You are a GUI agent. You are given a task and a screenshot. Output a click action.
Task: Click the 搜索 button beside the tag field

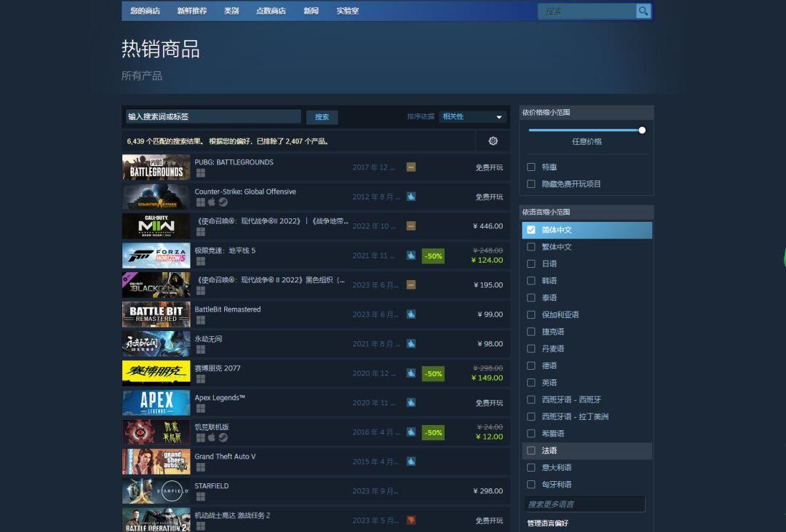[322, 117]
